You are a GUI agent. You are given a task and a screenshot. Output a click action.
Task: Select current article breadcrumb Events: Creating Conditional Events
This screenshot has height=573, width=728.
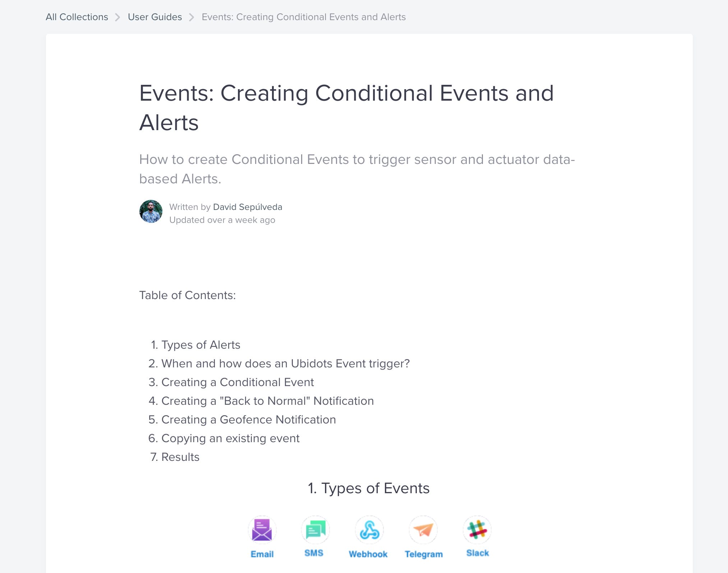click(x=304, y=17)
